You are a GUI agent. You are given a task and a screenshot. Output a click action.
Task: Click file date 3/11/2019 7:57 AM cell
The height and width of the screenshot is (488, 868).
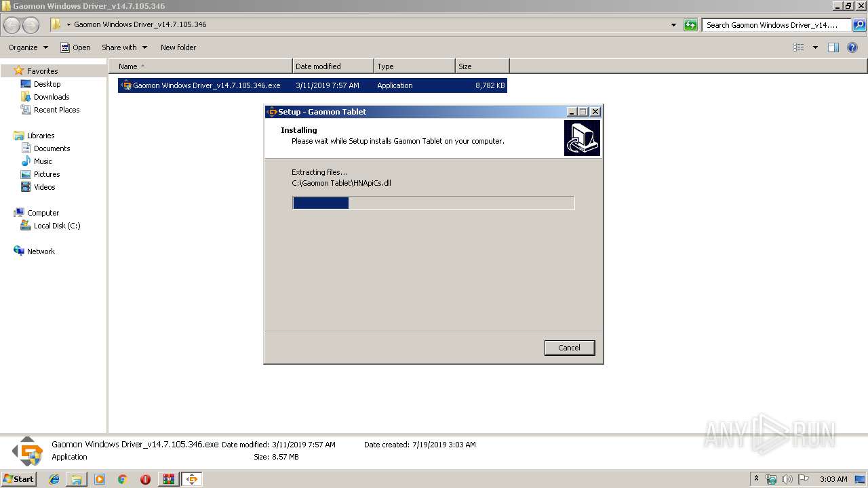point(328,85)
